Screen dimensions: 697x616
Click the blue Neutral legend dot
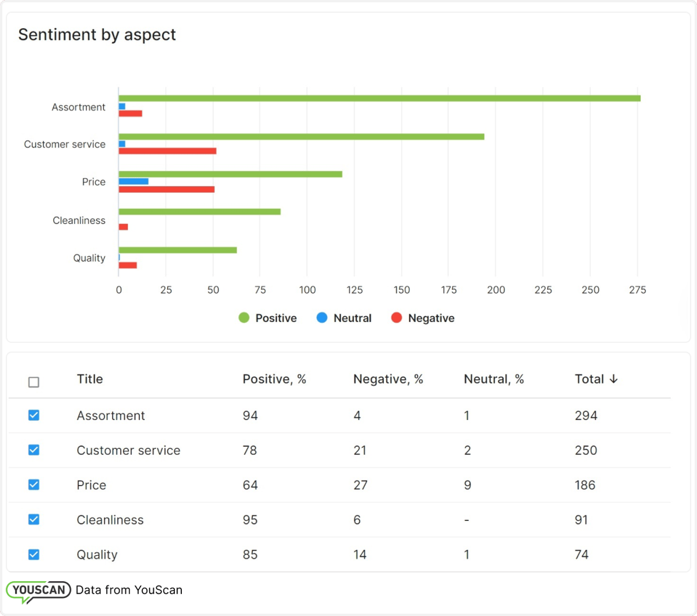pyautogui.click(x=322, y=318)
